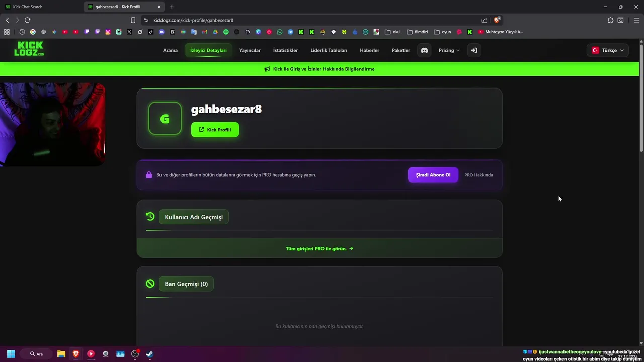
Task: Open the Windows Start menu
Action: click(11, 354)
